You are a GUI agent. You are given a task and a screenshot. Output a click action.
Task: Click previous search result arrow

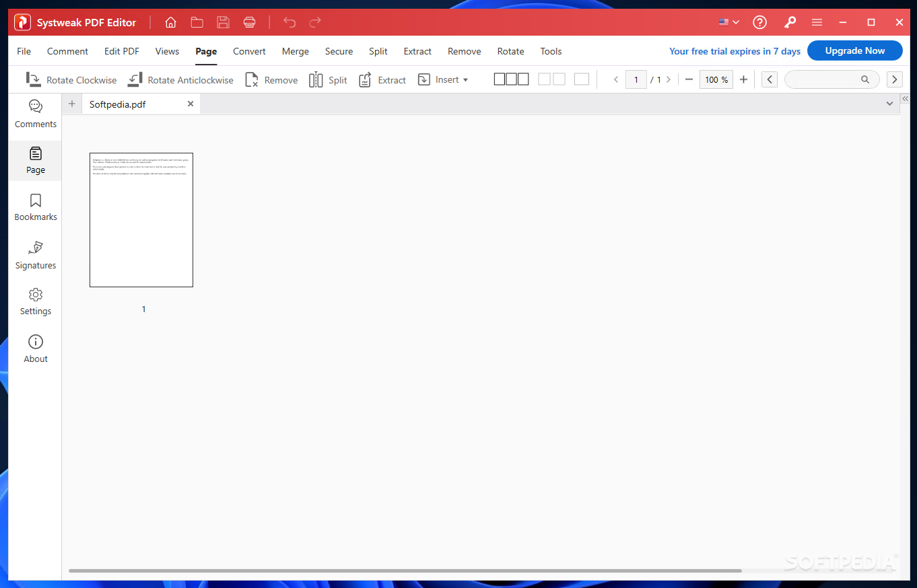pyautogui.click(x=770, y=79)
